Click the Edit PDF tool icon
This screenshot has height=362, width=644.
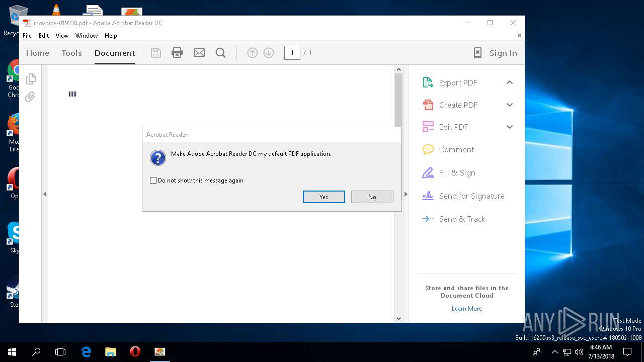[x=428, y=127]
